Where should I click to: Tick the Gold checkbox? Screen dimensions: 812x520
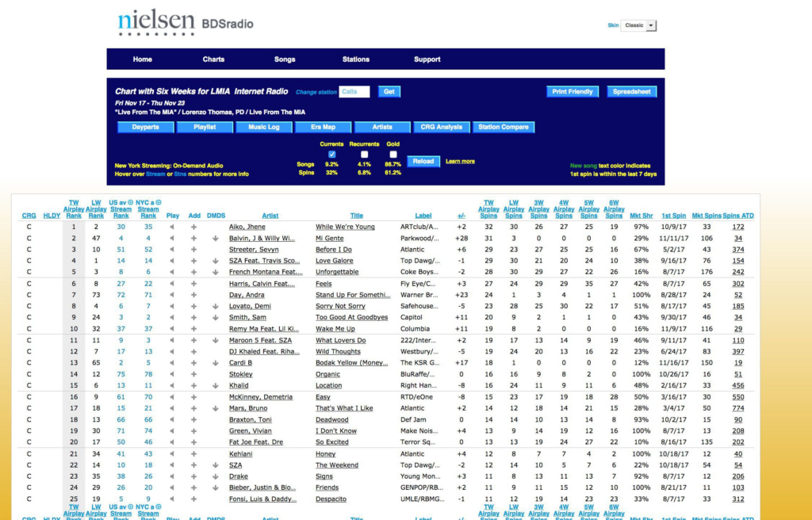(393, 155)
